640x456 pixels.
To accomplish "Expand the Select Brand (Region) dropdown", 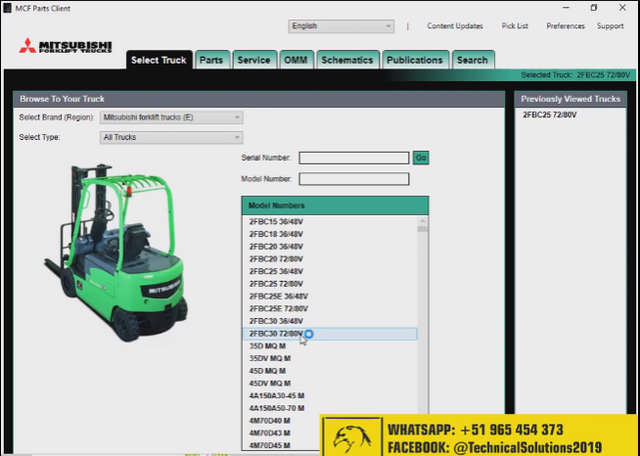I will (172, 117).
